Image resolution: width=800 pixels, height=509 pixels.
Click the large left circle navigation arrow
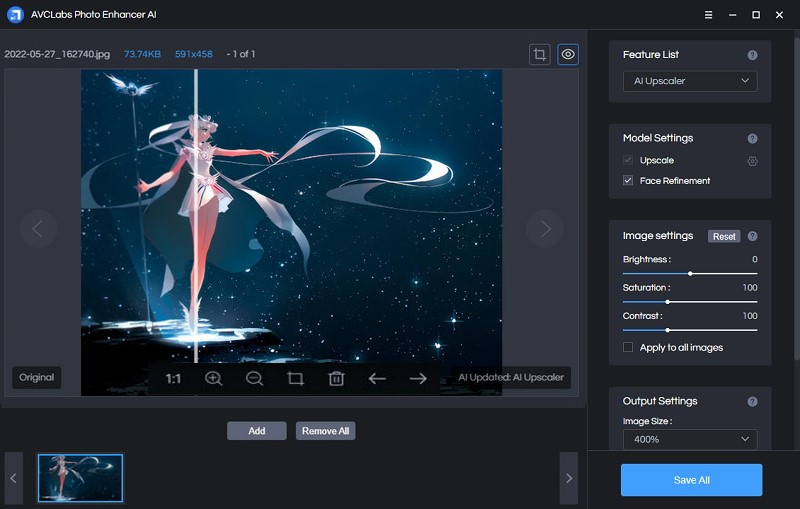[x=38, y=228]
